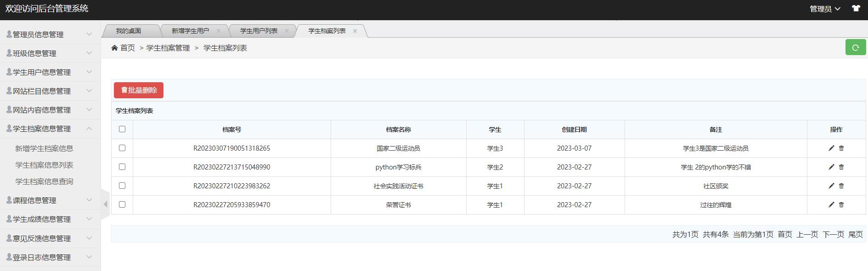
Task: Close the 学生用户列表 tab
Action: coord(287,31)
